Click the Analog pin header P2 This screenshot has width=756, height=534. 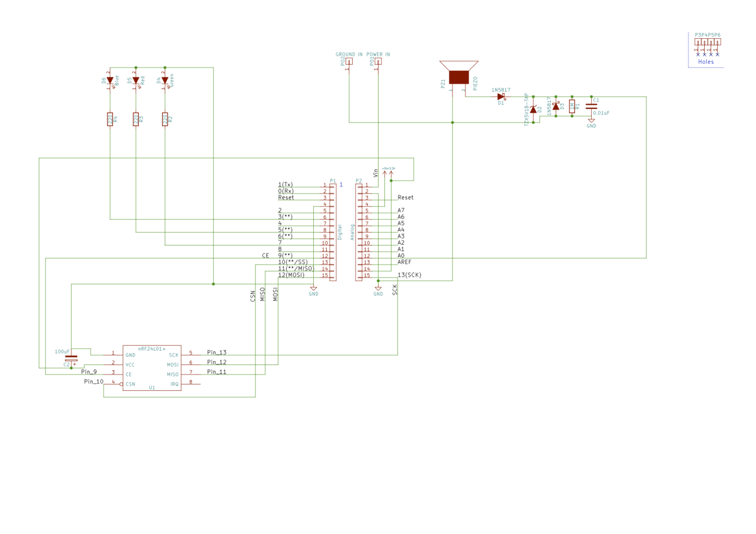point(359,231)
